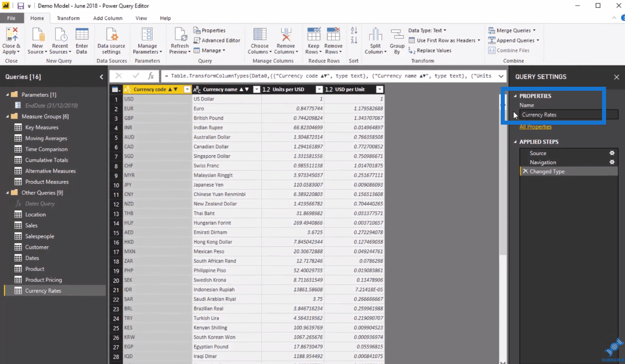This screenshot has width=625, height=364.
Task: Click the All Properties link
Action: pyautogui.click(x=535, y=127)
